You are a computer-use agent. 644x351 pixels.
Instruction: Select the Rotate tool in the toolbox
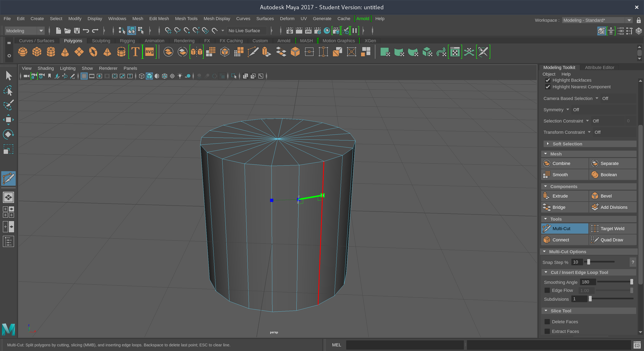tap(8, 134)
